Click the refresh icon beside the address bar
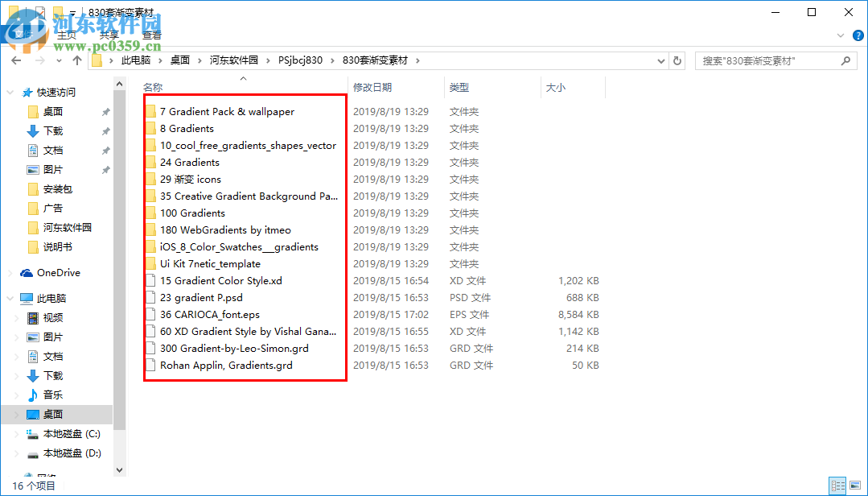This screenshot has height=496, width=868. pos(678,60)
